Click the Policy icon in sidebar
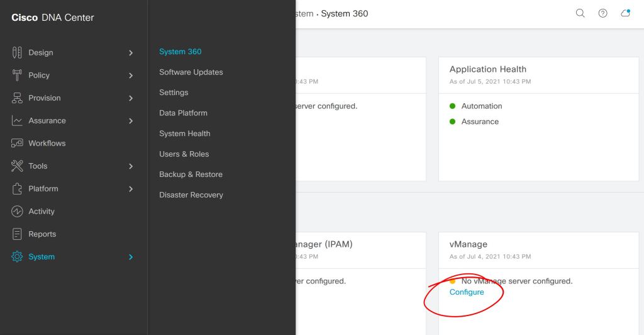The width and height of the screenshot is (644, 335). 17,76
